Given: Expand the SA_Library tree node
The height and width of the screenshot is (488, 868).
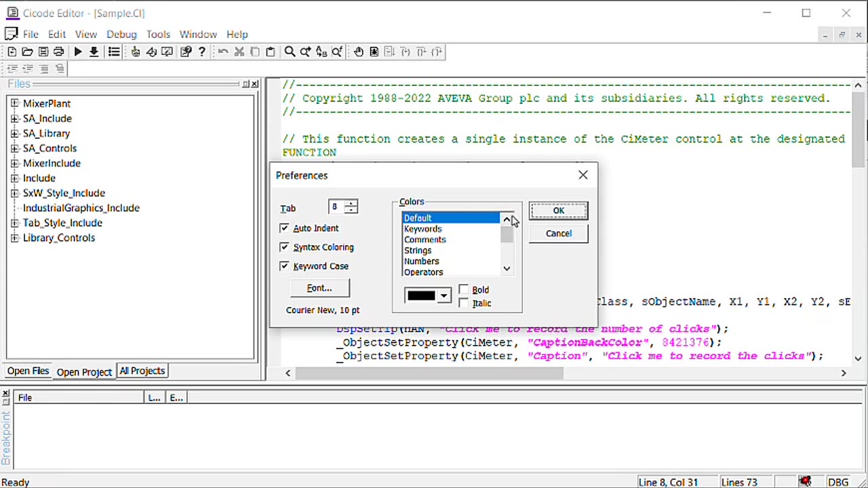Looking at the screenshot, I should 14,134.
